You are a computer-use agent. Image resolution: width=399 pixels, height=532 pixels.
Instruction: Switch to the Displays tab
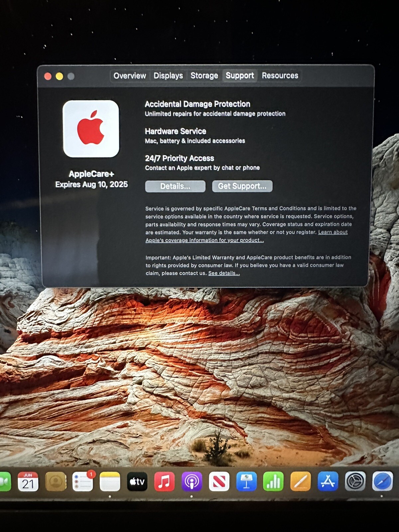pyautogui.click(x=168, y=76)
